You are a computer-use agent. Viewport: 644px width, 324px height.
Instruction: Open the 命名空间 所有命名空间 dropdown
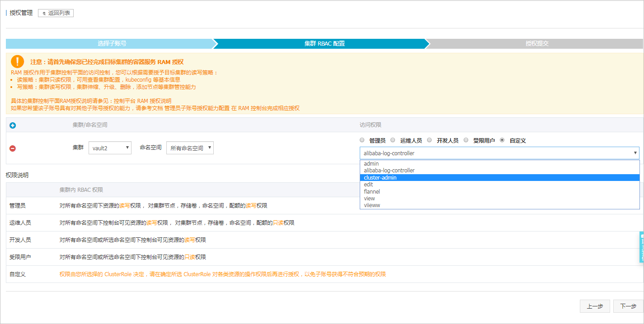tap(190, 148)
